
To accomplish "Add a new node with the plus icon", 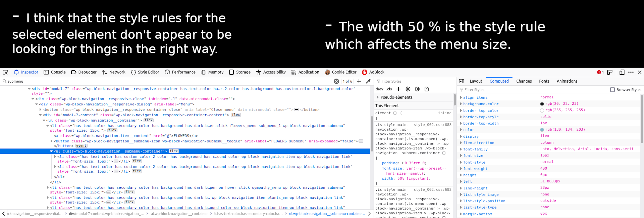I will tap(359, 81).
